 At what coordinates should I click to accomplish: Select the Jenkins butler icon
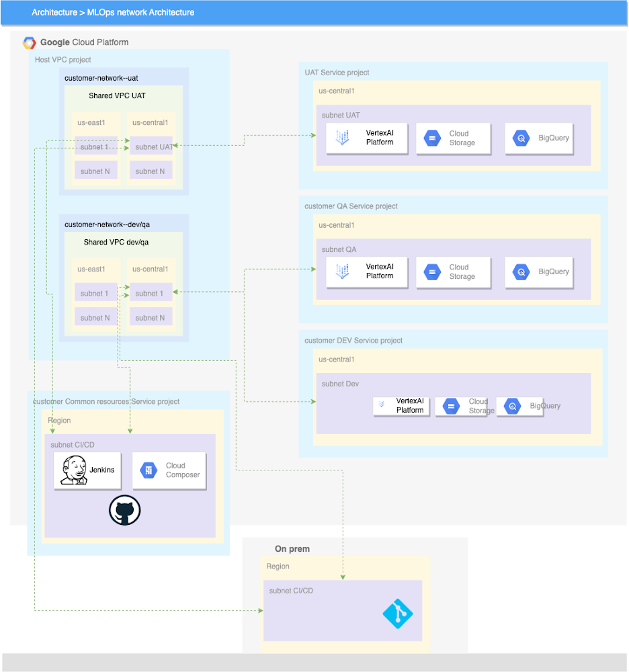[74, 470]
